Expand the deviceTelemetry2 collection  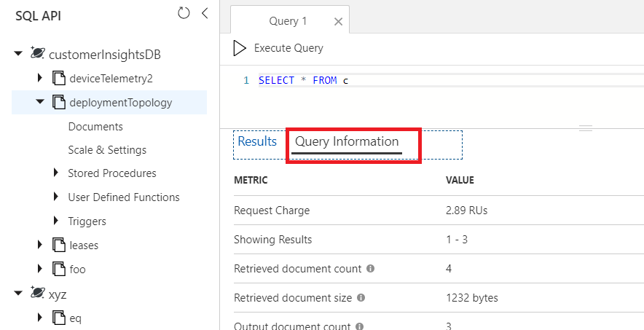[40, 77]
